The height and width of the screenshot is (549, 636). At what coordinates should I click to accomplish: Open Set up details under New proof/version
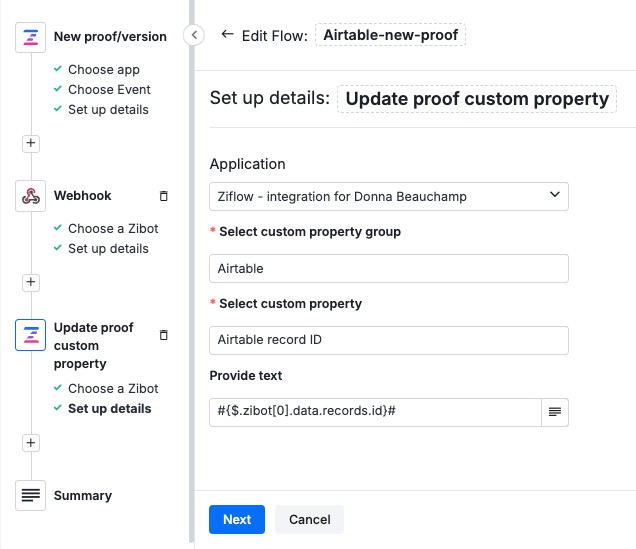click(x=108, y=110)
